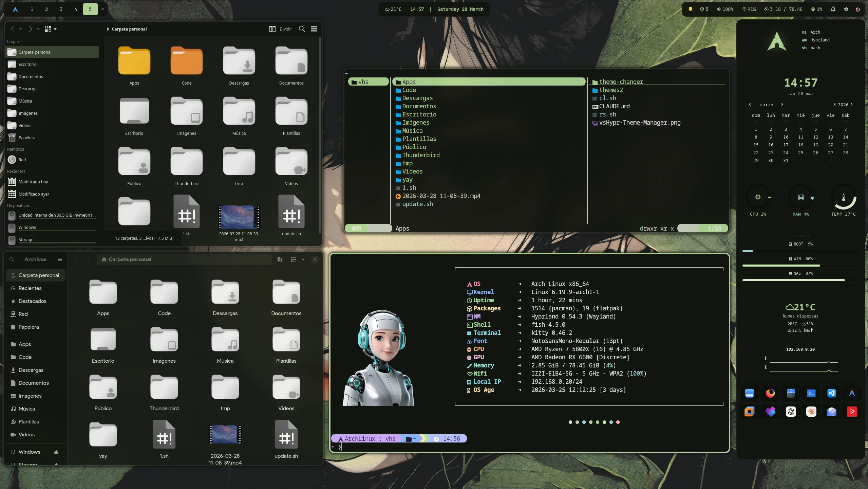Open the file cabinet app icon
Viewport: 868px width, 489px height.
(x=791, y=393)
